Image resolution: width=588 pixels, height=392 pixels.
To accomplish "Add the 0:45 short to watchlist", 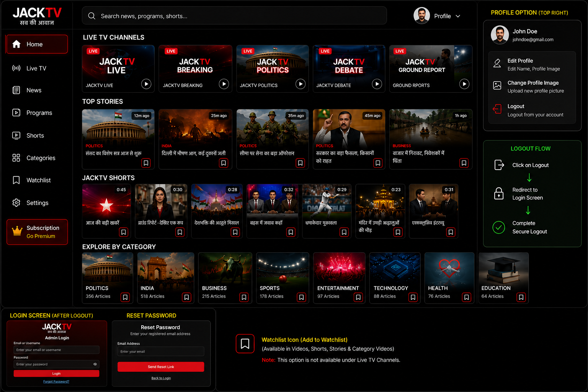I will point(124,232).
